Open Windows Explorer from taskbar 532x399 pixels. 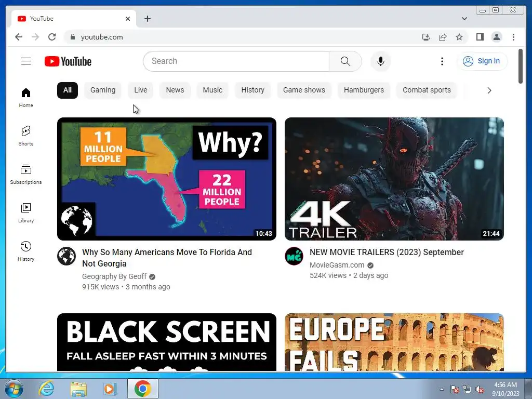[x=78, y=389]
